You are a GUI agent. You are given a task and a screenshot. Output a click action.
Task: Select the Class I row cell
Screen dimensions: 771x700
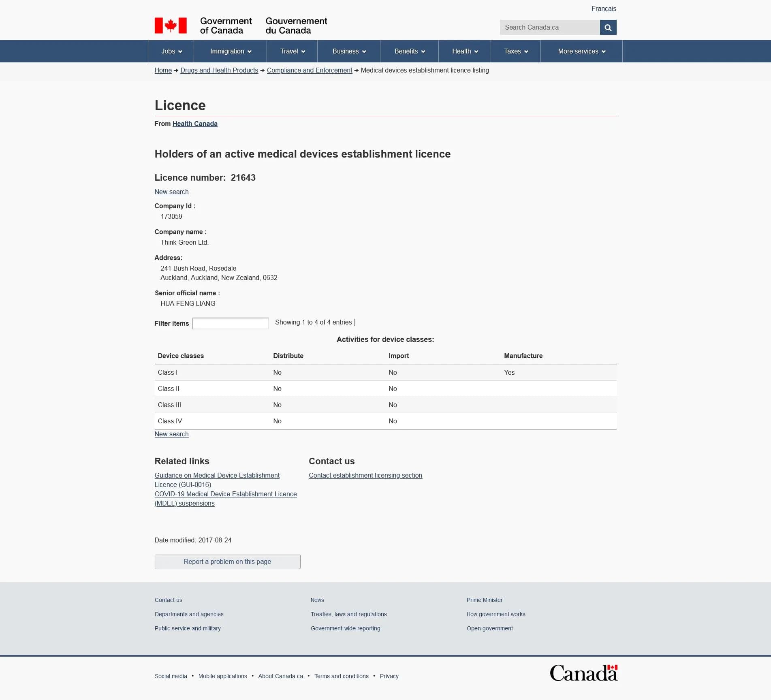[x=168, y=373]
